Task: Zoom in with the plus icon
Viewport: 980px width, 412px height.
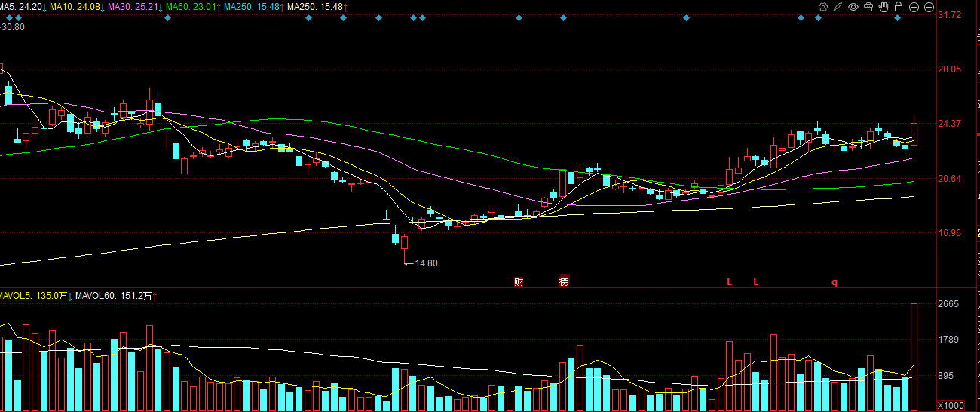Action: pyautogui.click(x=914, y=7)
